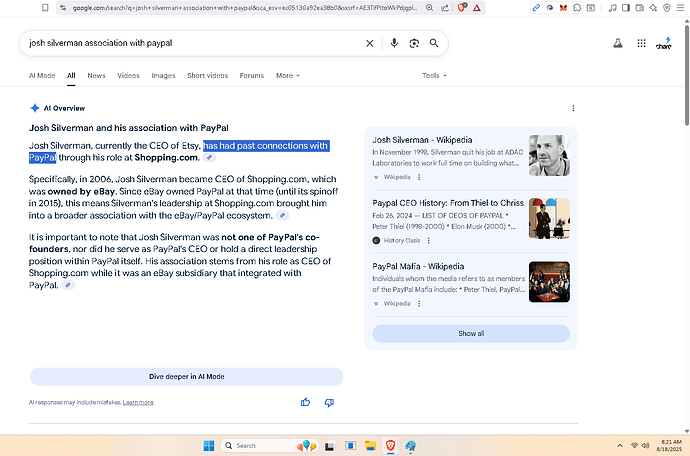Open site settings icon in address bar
This screenshot has width=690, height=456.
coord(63,7)
